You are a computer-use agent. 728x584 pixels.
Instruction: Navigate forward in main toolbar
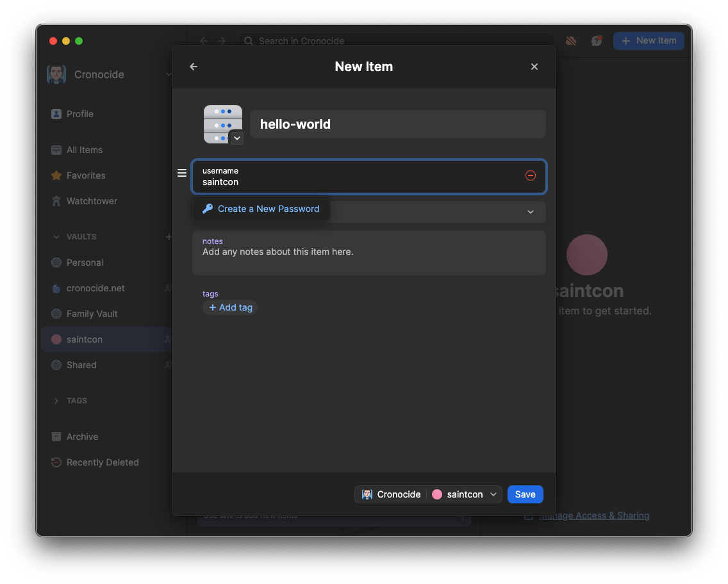[222, 41]
